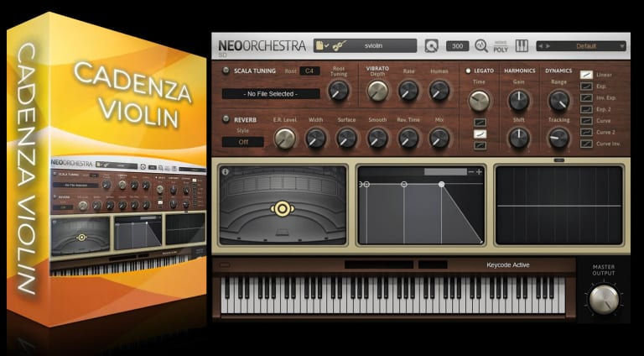Screen dimensions: 644x356
Task: Click the small handle above the right graph
Action: (559, 160)
